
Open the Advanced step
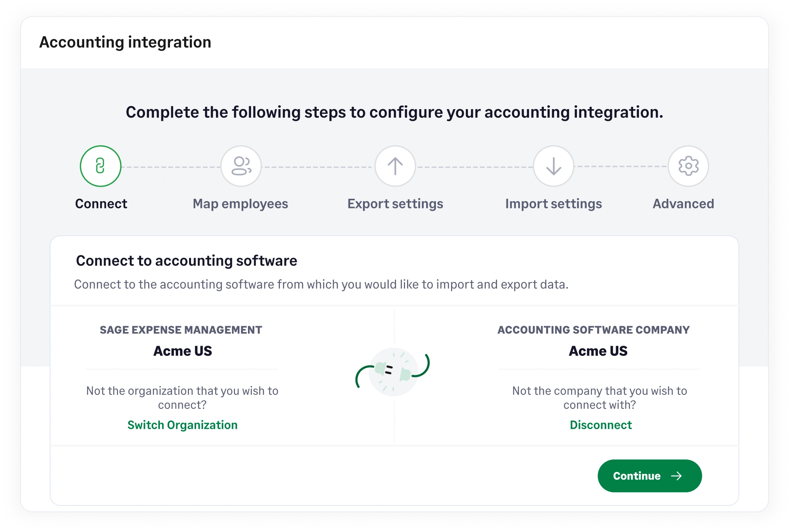pyautogui.click(x=683, y=203)
